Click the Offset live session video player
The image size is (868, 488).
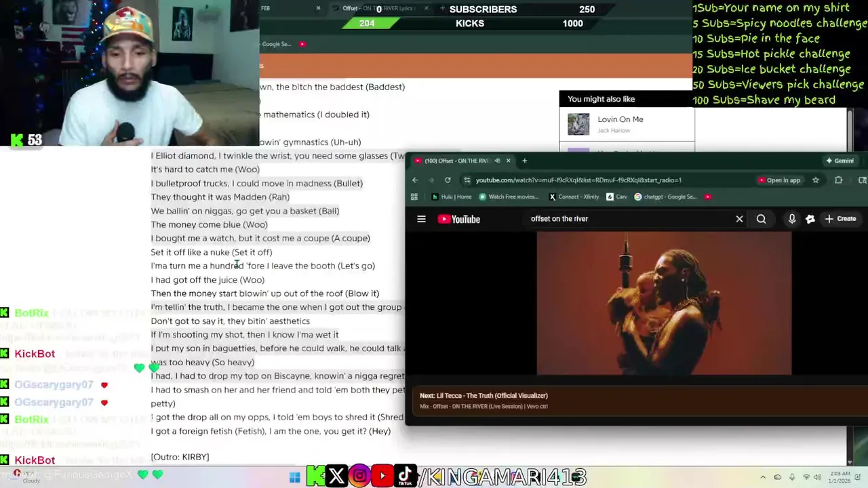coord(664,303)
